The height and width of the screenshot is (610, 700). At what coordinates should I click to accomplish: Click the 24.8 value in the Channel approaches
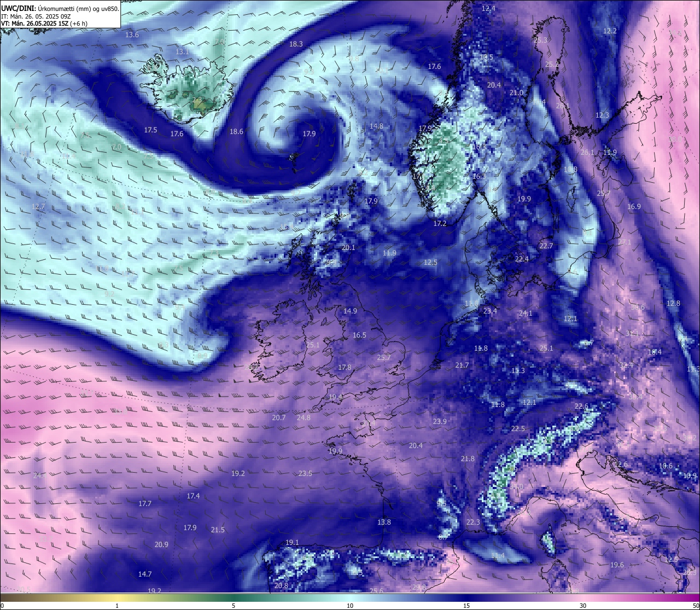coord(304,418)
